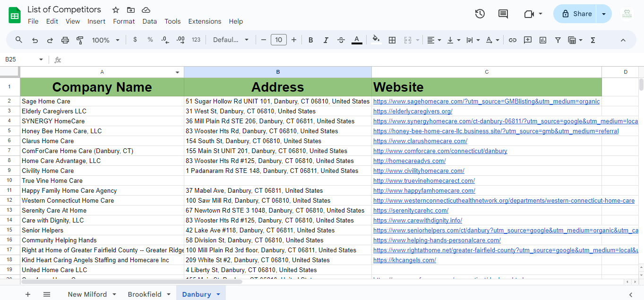Viewport: 644px width, 300px height.
Task: Toggle italic formatting
Action: tap(326, 40)
